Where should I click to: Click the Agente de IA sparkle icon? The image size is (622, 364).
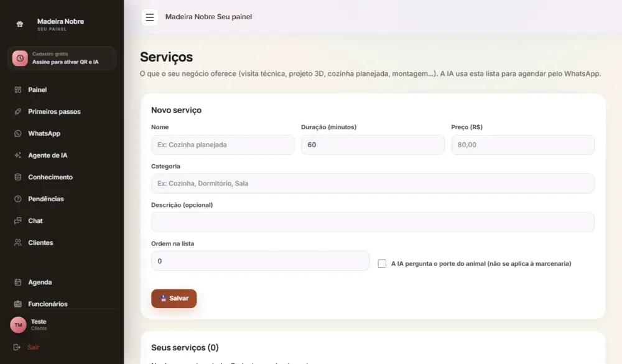pos(18,155)
